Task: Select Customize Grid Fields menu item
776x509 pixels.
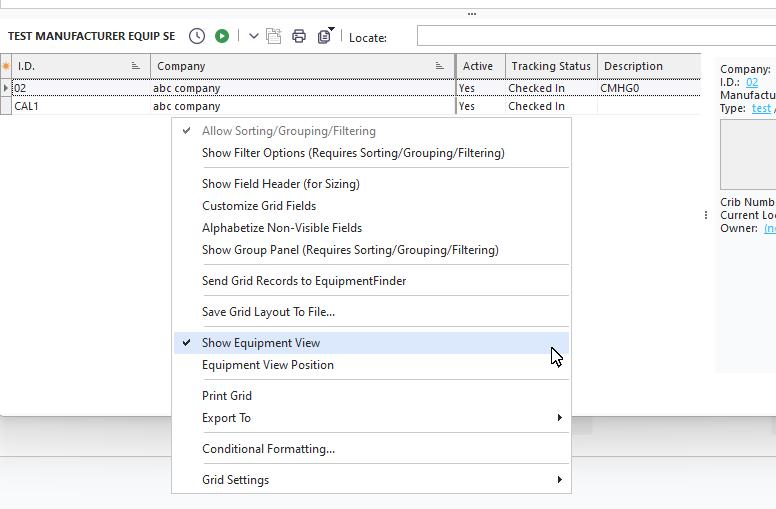Action: pyautogui.click(x=259, y=206)
